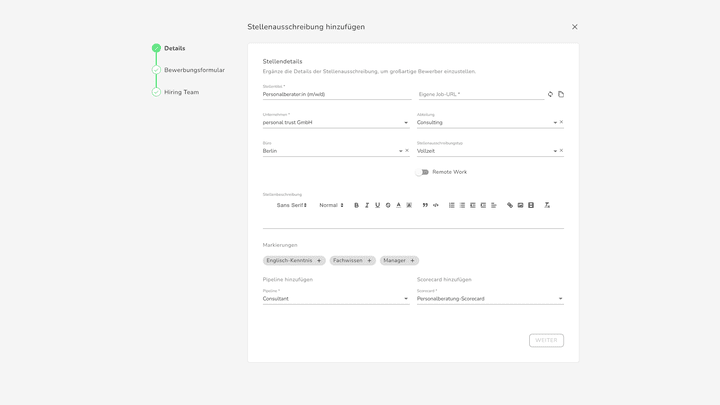Screen dimensions: 720x405
Task: Open the Abteilung dropdown arrow
Action: click(555, 123)
